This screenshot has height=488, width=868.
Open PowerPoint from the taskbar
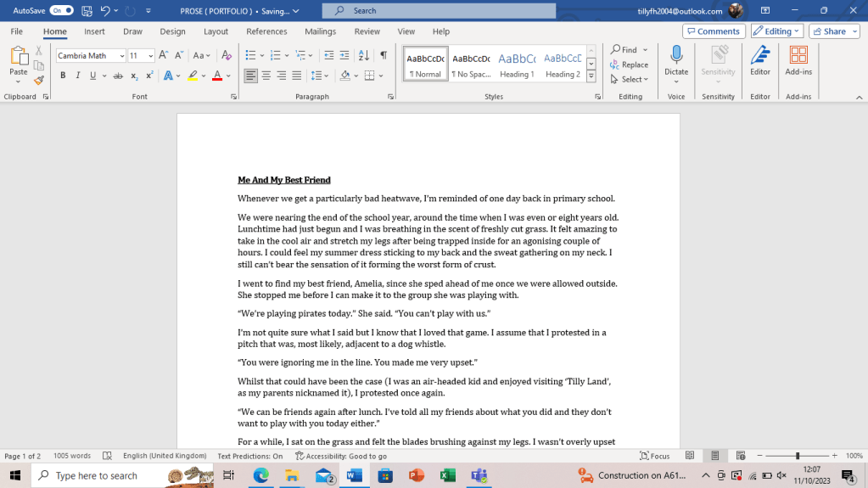[x=416, y=476]
